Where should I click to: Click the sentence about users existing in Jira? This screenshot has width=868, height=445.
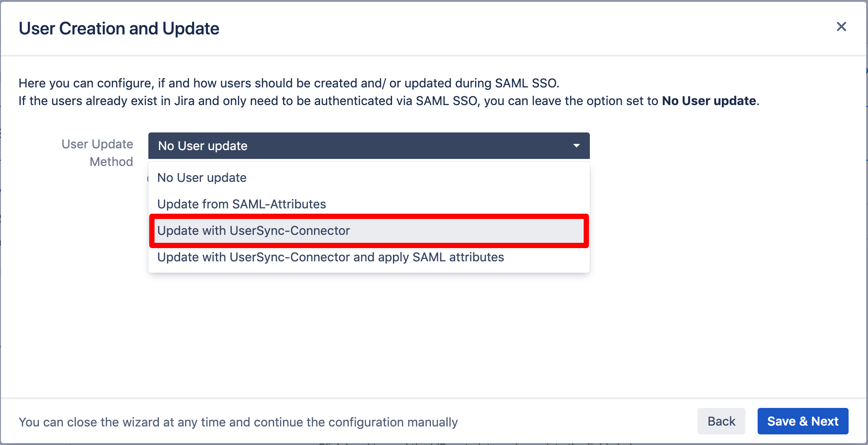pyautogui.click(x=389, y=101)
